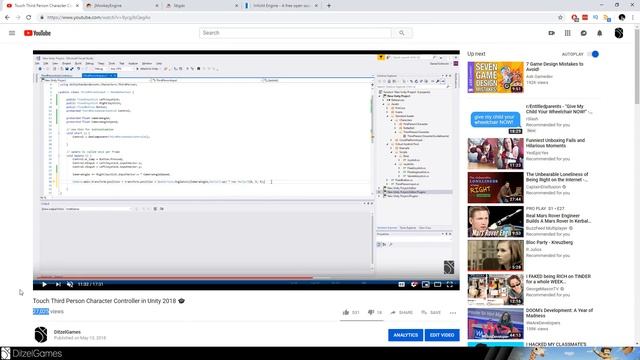This screenshot has height=360, width=640.
Task: Open the messages speech bubble icon
Action: (584, 33)
